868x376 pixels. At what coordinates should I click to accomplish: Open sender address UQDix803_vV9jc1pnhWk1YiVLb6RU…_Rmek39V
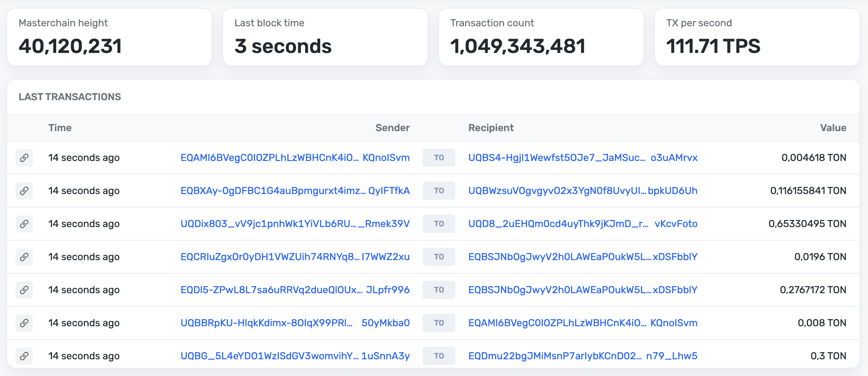(x=295, y=224)
